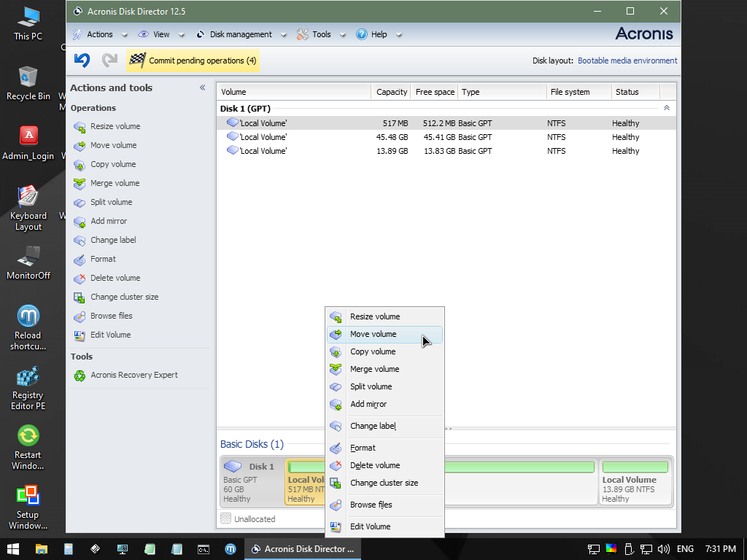Open MonitorOff desktop icon
747x560 pixels.
(x=28, y=262)
